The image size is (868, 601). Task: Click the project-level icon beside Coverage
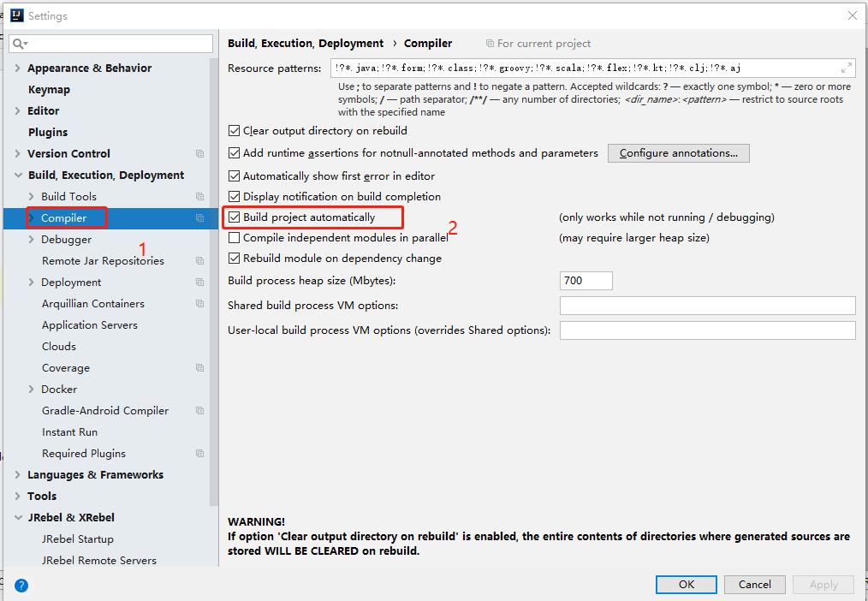[x=199, y=368]
